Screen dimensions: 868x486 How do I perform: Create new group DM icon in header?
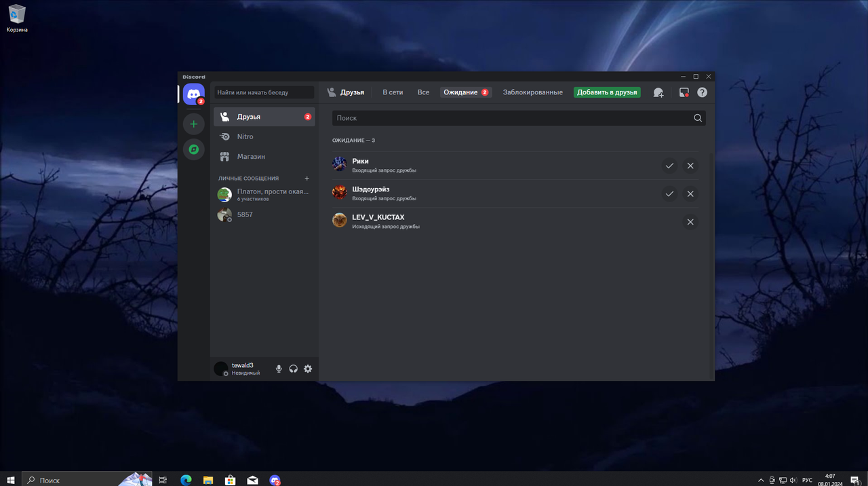pyautogui.click(x=658, y=92)
